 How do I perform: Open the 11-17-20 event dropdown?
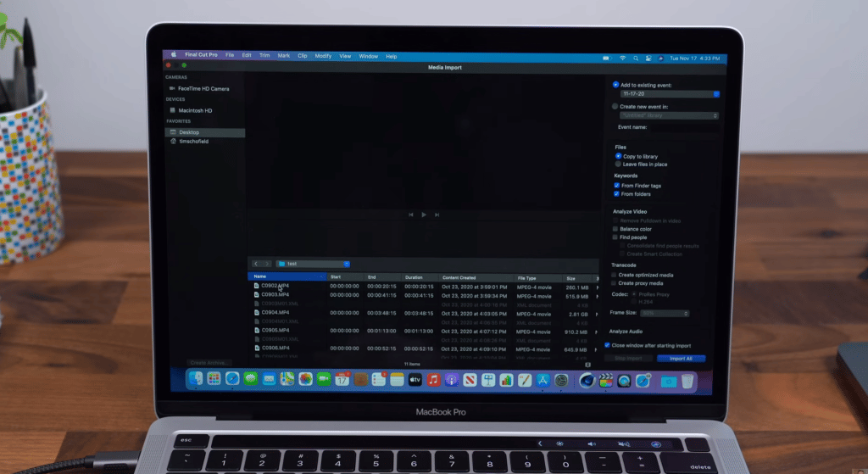click(x=670, y=94)
